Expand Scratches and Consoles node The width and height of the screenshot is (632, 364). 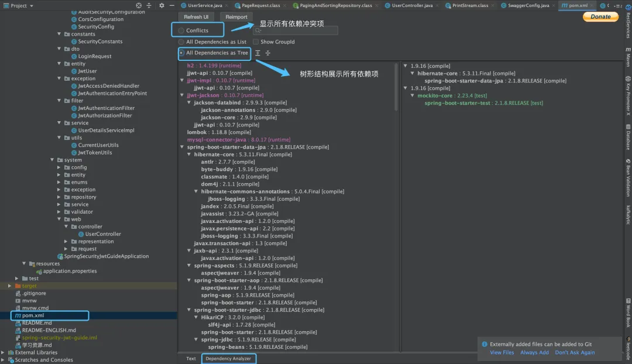(x=3, y=360)
